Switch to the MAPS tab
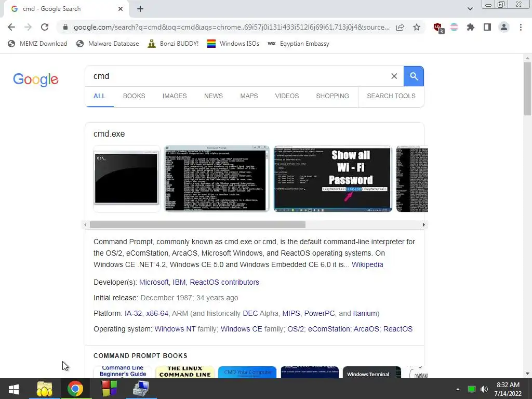The width and height of the screenshot is (532, 399). [249, 96]
